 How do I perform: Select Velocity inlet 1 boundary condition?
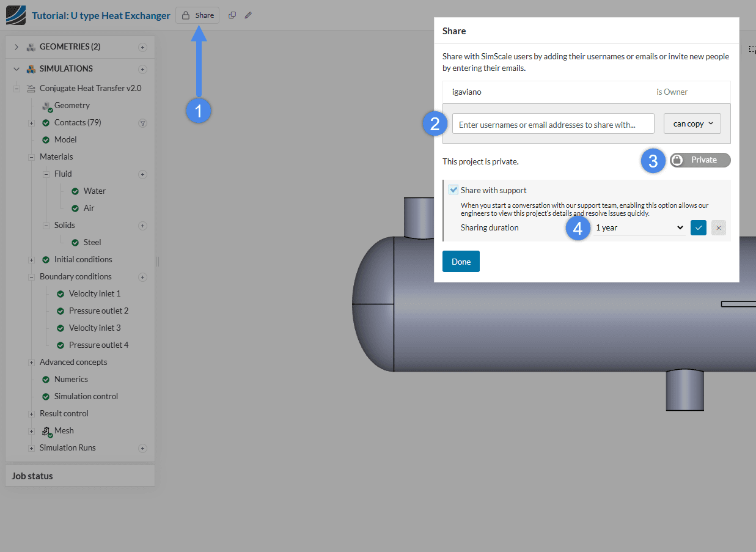(94, 293)
